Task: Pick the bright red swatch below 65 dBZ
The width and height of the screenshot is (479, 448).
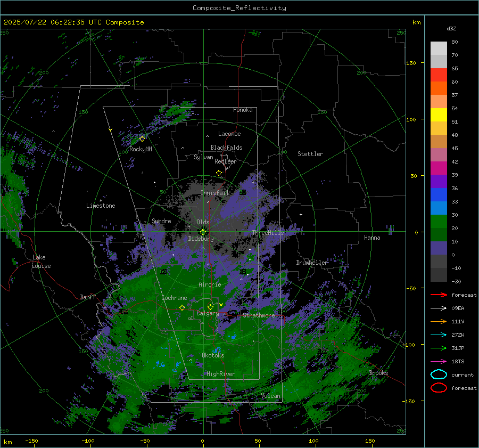Action: pos(439,75)
